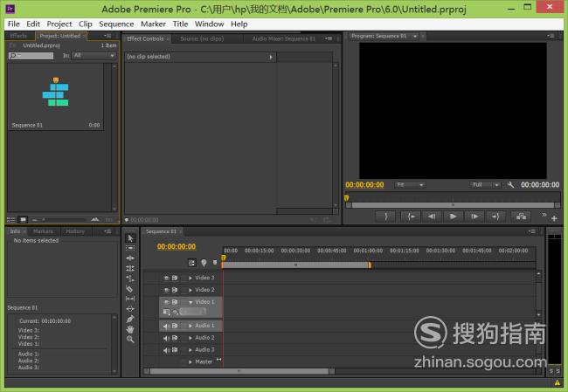
Task: Open the Fit zoom level dropdown
Action: click(x=410, y=185)
